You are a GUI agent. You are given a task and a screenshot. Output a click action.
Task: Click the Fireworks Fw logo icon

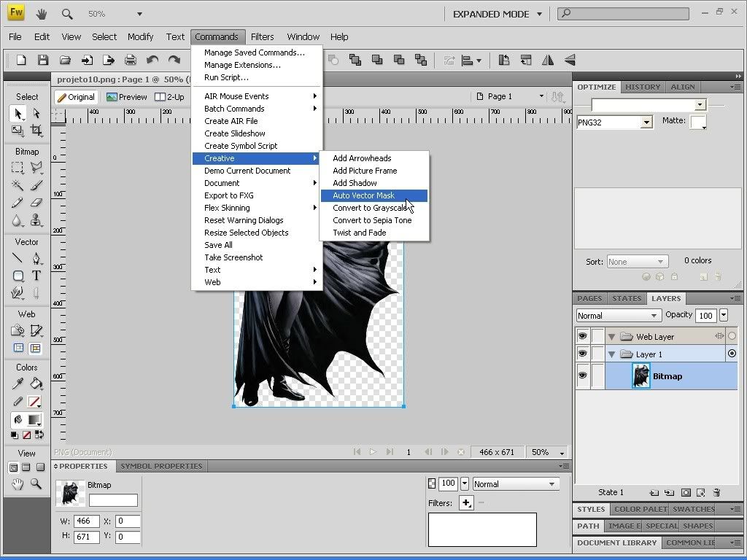point(16,13)
